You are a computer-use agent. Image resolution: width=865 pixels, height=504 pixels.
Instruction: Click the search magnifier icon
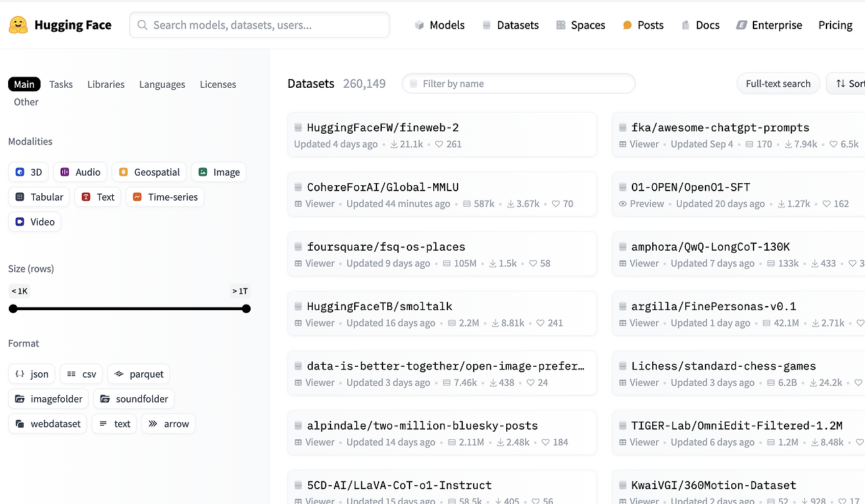pyautogui.click(x=143, y=25)
